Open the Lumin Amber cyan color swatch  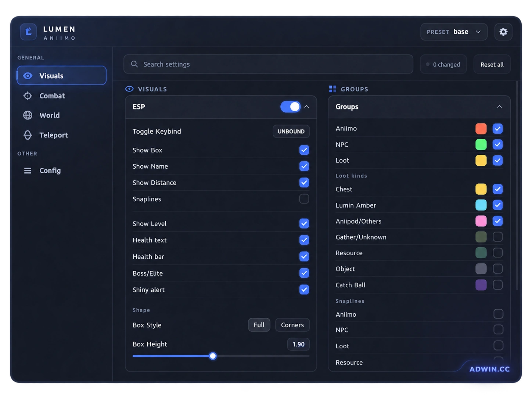coord(481,205)
